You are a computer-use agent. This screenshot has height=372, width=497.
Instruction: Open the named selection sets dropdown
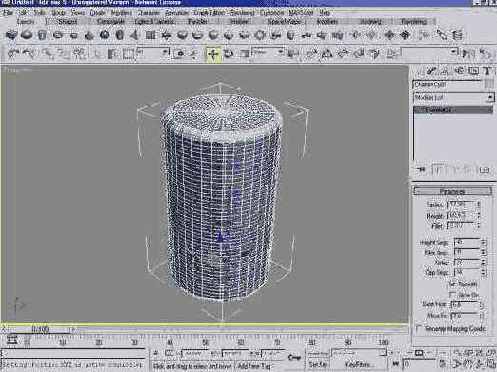(429, 52)
